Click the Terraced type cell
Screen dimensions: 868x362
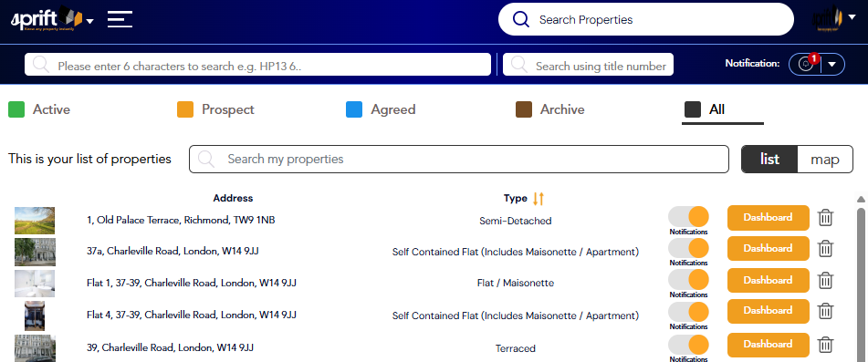(516, 348)
